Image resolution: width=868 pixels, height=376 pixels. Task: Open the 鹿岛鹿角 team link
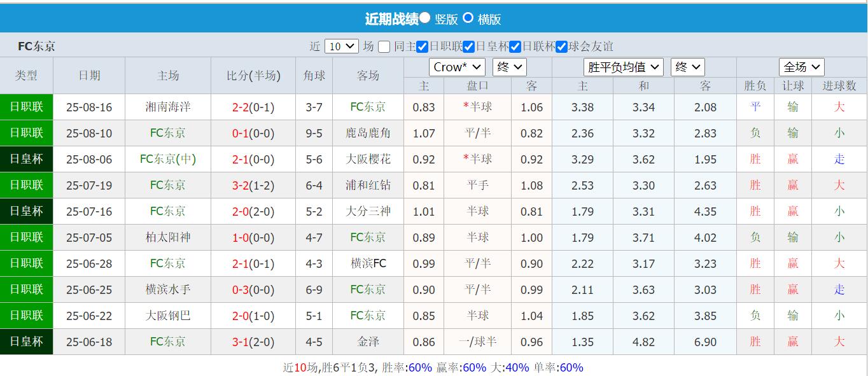(x=368, y=133)
